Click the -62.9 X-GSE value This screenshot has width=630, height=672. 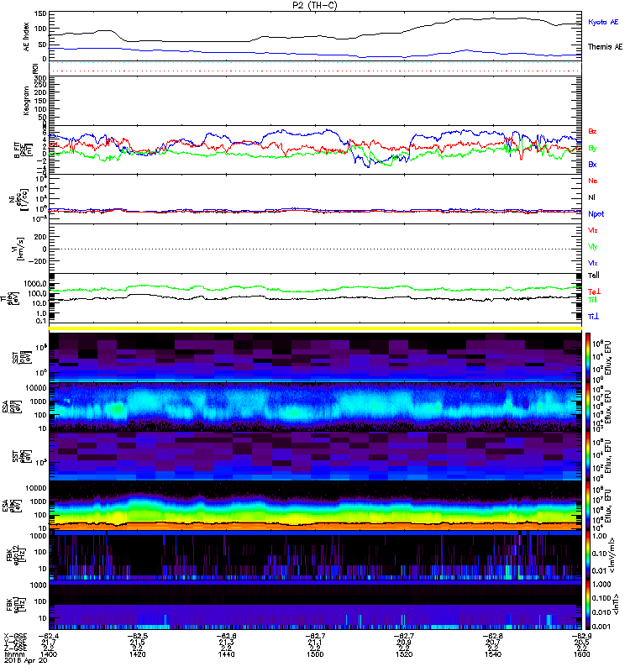point(581,636)
